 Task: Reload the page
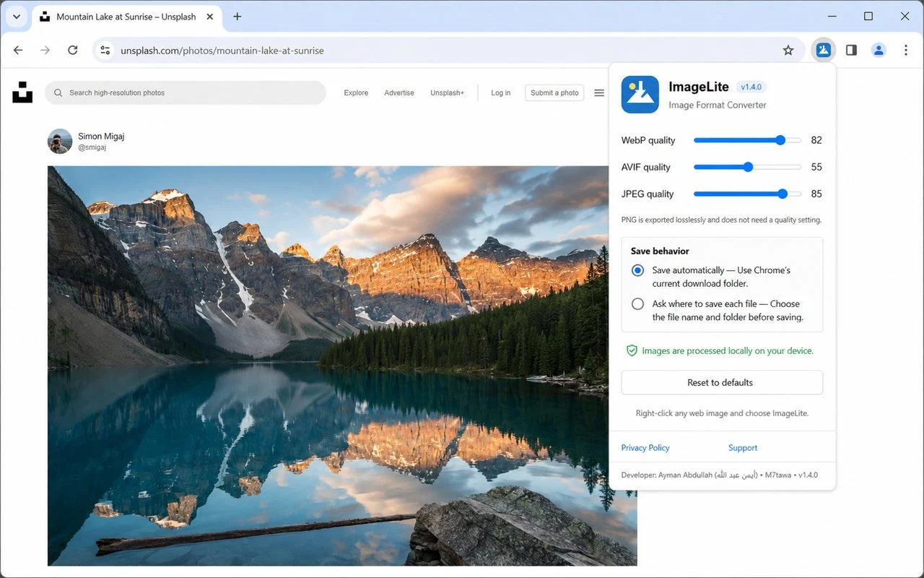click(72, 50)
